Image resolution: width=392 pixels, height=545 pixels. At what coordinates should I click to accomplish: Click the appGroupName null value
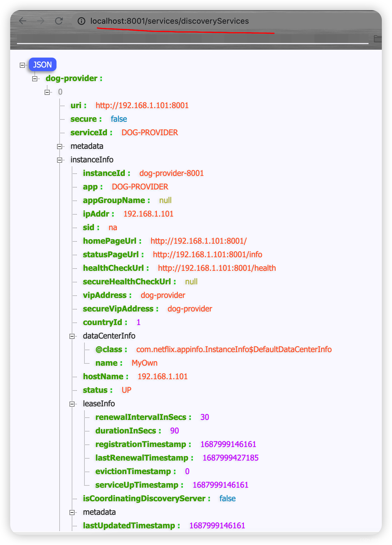[165, 200]
